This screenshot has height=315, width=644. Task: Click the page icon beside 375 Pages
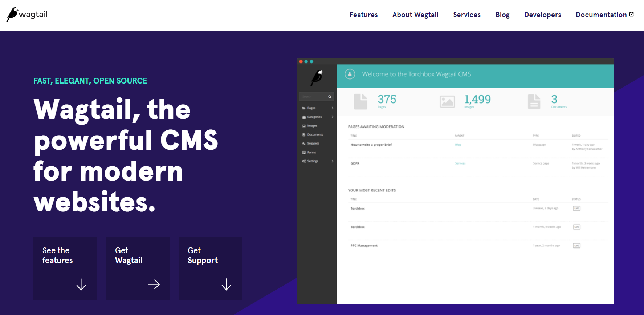360,101
